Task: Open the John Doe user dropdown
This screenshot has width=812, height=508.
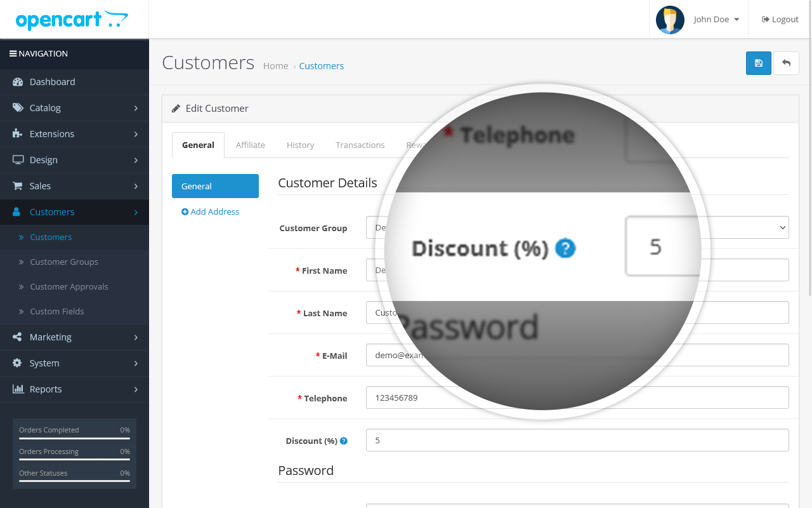Action: [716, 20]
